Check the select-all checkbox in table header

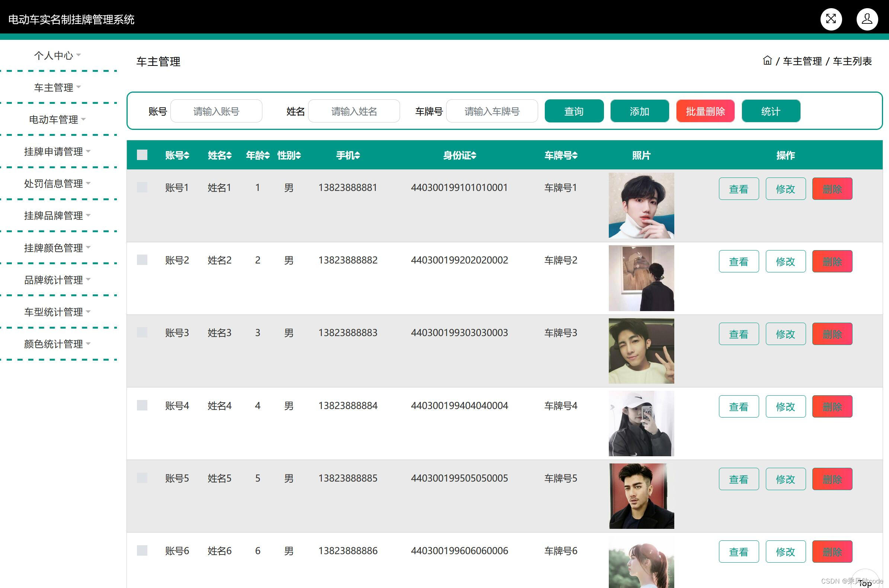[x=142, y=155]
